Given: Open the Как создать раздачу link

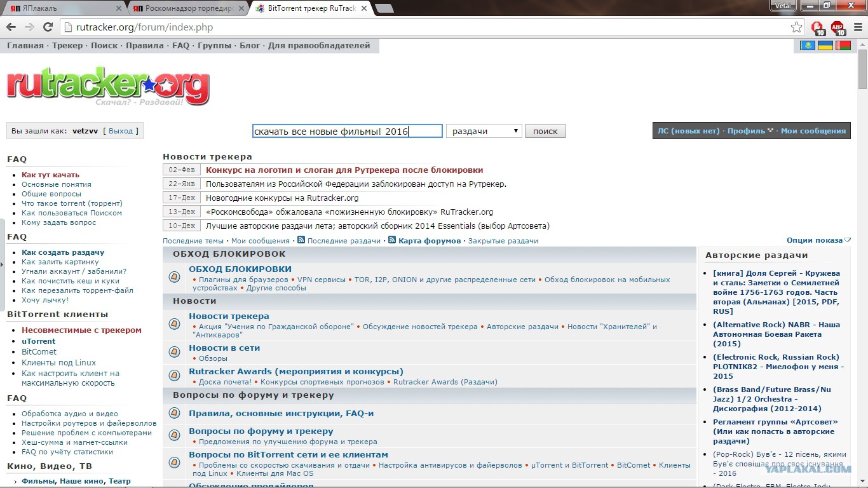Looking at the screenshot, I should (63, 252).
